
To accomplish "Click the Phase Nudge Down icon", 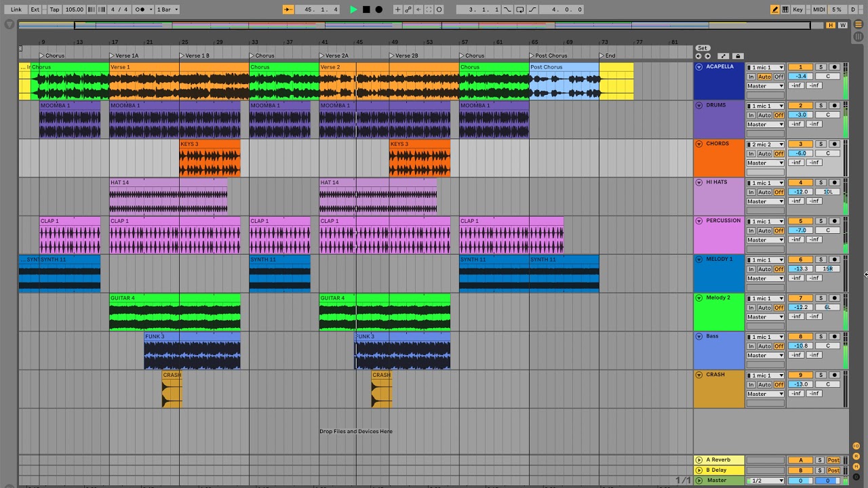I will click(92, 9).
